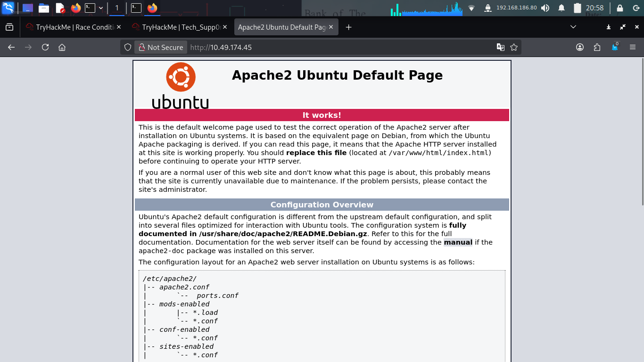The width and height of the screenshot is (644, 362).
Task: Expand the list all tabs dropdown
Action: click(x=573, y=27)
